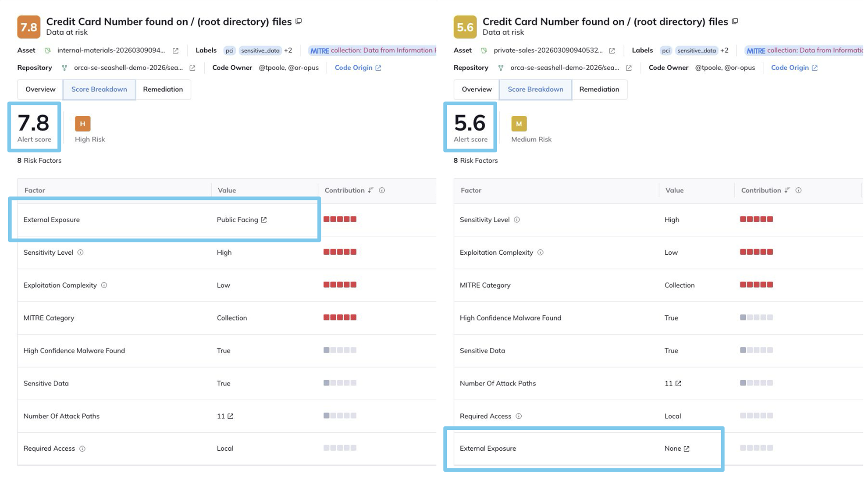Copy title icon in left 7.8 alert panel

click(299, 21)
